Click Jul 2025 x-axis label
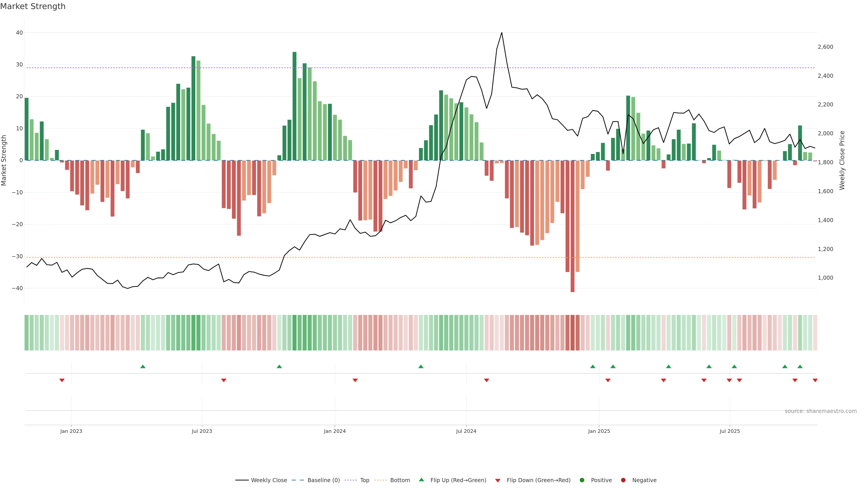The width and height of the screenshot is (868, 488). [x=730, y=431]
